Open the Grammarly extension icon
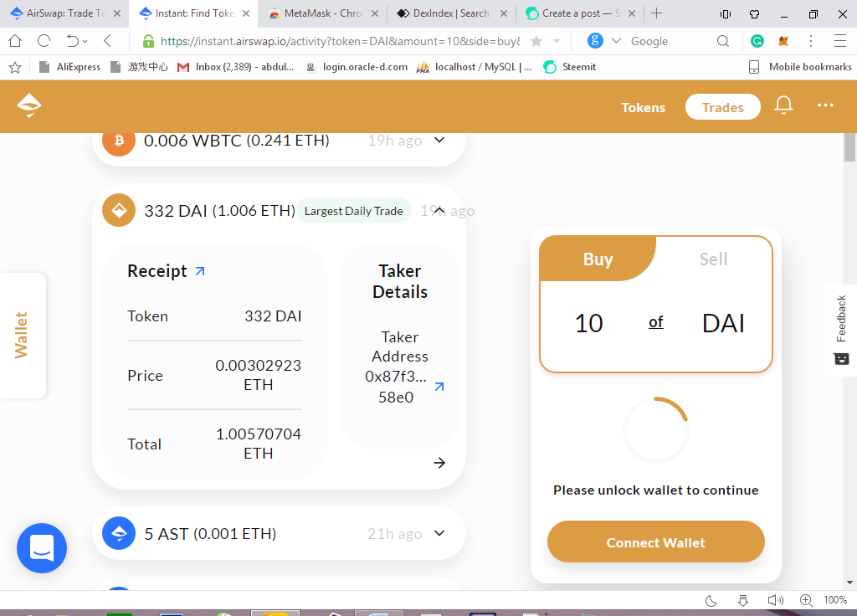 [x=757, y=41]
